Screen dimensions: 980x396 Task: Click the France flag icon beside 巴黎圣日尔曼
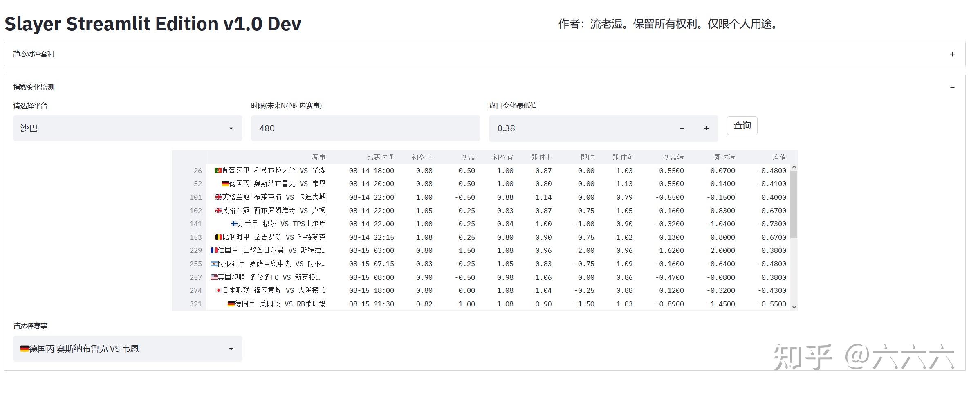click(214, 250)
